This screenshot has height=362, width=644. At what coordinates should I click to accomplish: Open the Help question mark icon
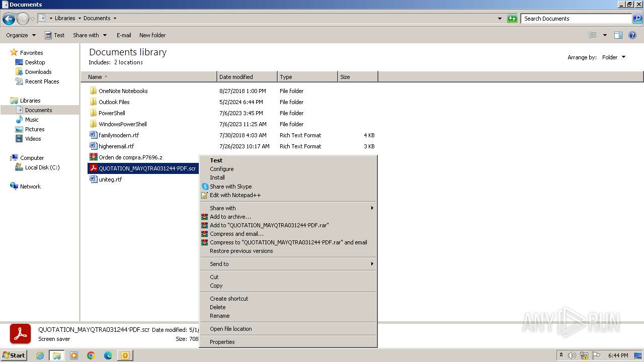[632, 35]
